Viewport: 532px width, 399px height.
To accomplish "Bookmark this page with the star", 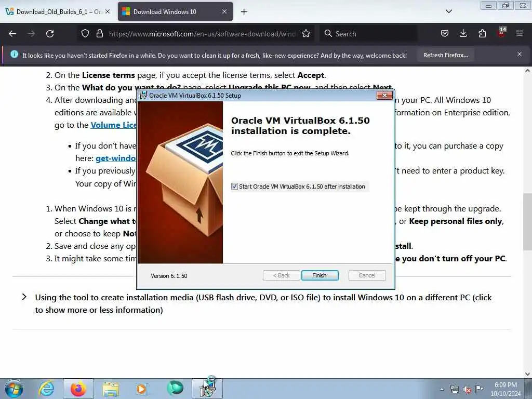I will tap(306, 34).
